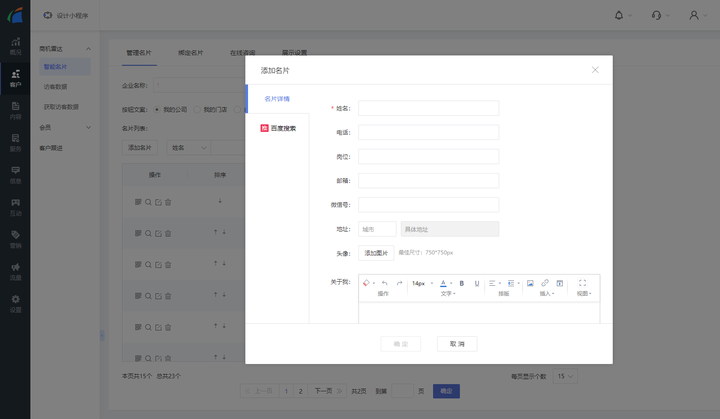Open the 信息 messages sidebar icon
The width and height of the screenshot is (720, 419).
tap(15, 175)
